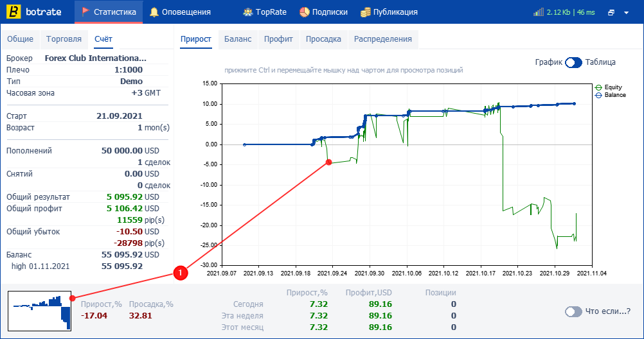The height and width of the screenshot is (339, 644).
Task: Click profit pips value 11559
Action: 130,220
